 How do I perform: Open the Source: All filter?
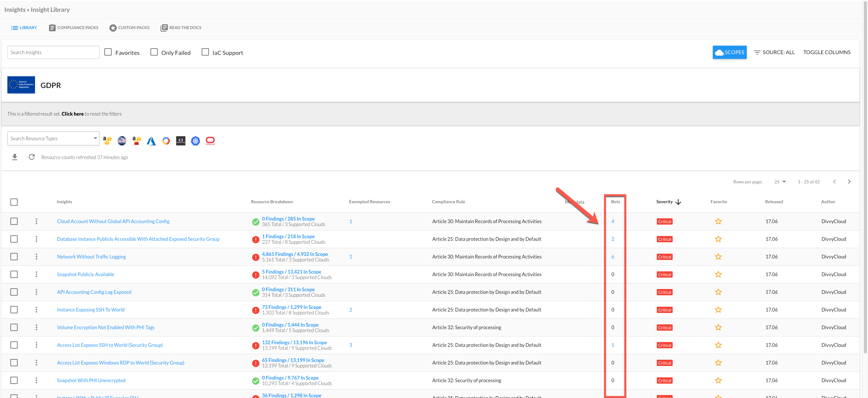[774, 52]
